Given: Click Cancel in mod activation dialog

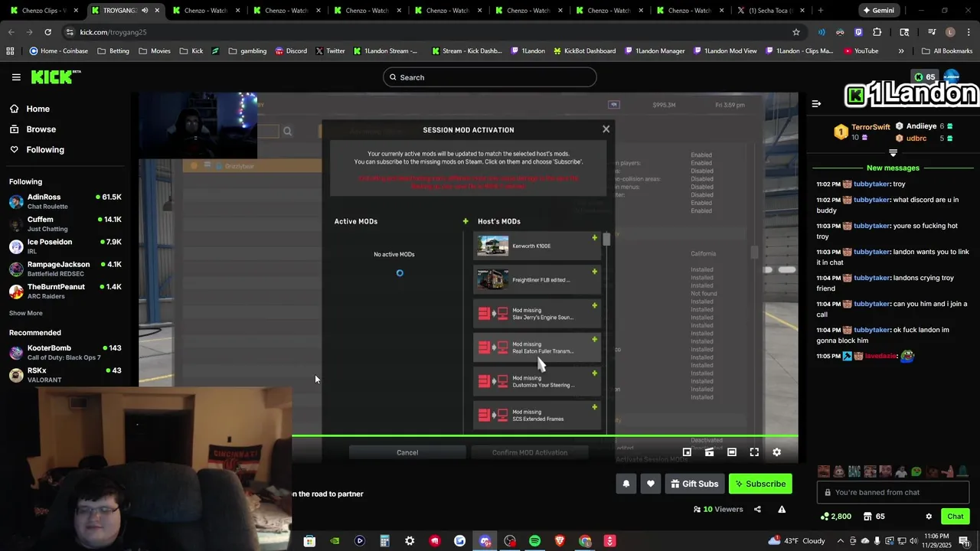Looking at the screenshot, I should point(407,452).
